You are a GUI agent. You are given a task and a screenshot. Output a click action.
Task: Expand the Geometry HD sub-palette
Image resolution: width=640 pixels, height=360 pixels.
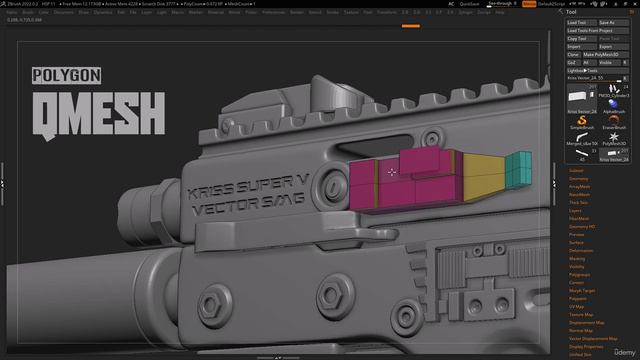(x=582, y=227)
